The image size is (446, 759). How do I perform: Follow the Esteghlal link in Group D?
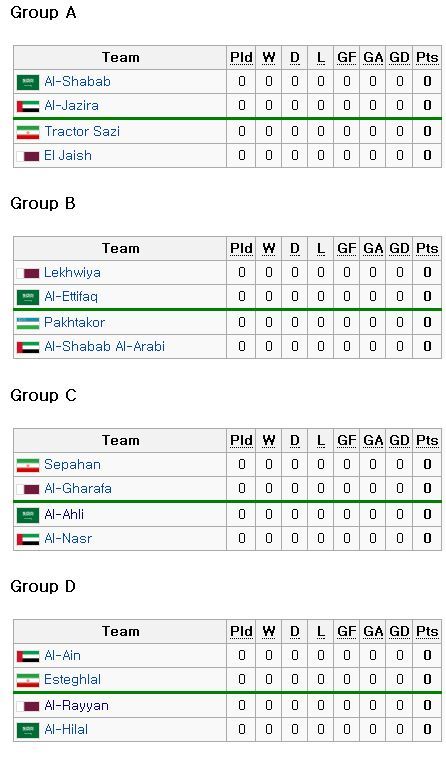pos(72,680)
